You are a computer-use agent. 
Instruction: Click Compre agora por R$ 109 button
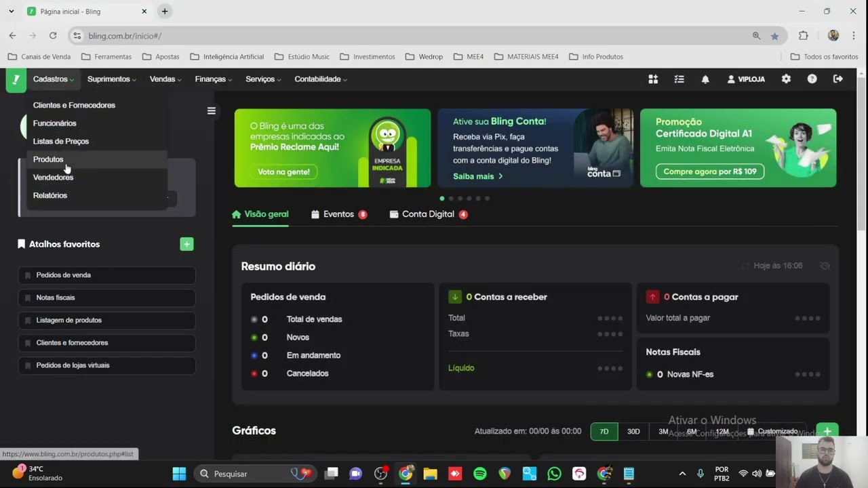pos(710,171)
